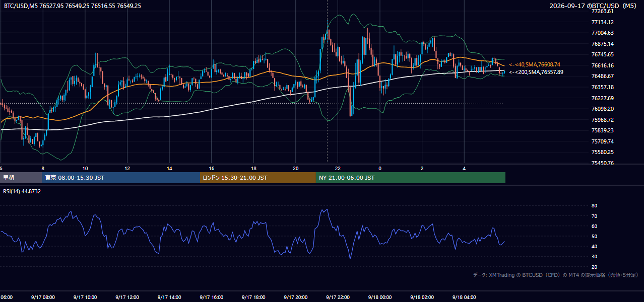Click the BTC/USD,M5 OHLC header text
The image size is (644, 302).
coord(73,6)
